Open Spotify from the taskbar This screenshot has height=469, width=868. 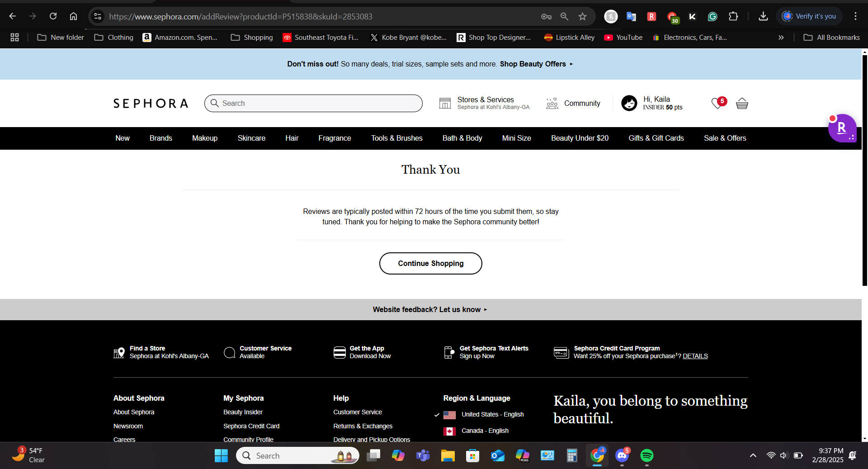pos(646,455)
